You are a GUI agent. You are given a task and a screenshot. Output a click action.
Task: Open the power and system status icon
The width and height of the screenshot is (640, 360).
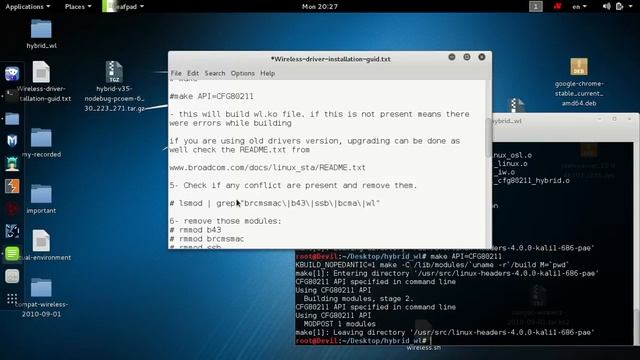click(x=619, y=7)
